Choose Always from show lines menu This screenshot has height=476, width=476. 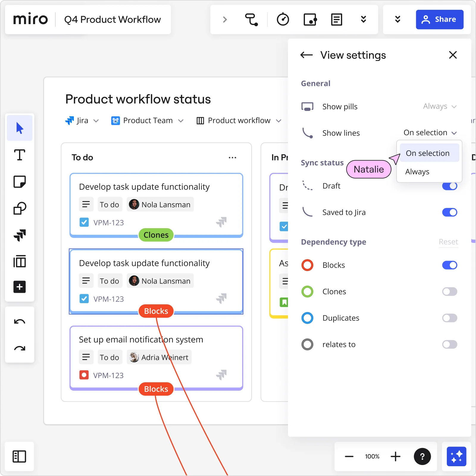click(429, 172)
